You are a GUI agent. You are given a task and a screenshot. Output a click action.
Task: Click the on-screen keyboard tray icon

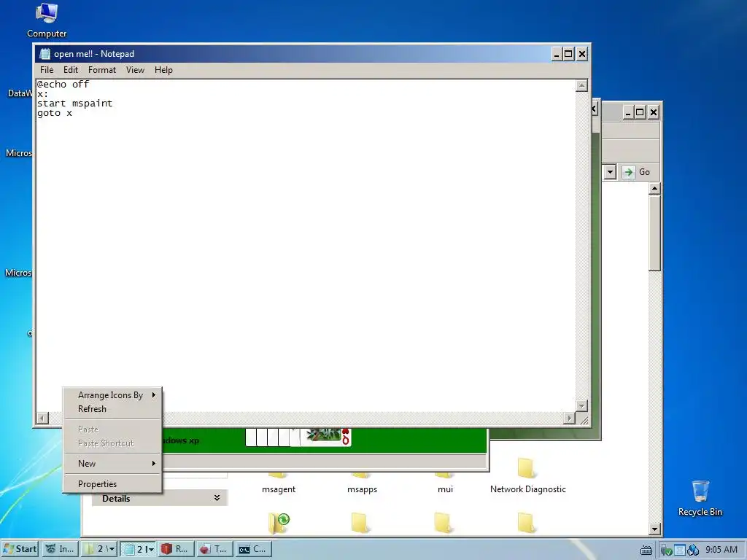(646, 550)
